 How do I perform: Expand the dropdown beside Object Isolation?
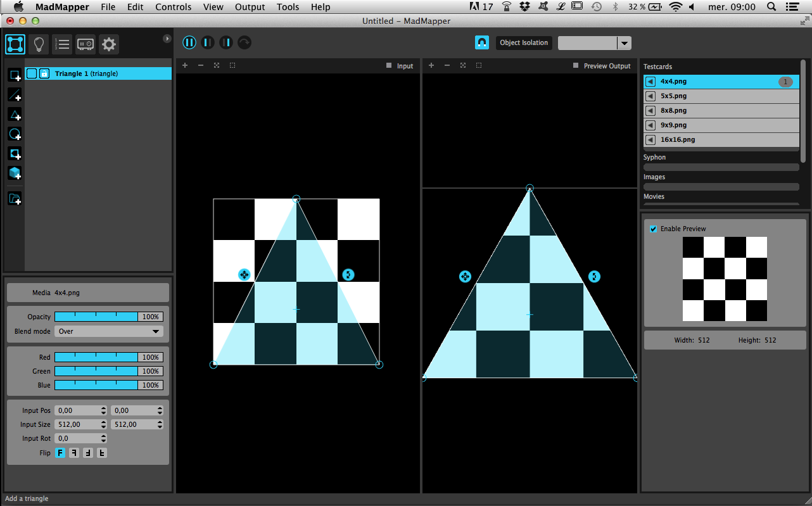(x=624, y=43)
